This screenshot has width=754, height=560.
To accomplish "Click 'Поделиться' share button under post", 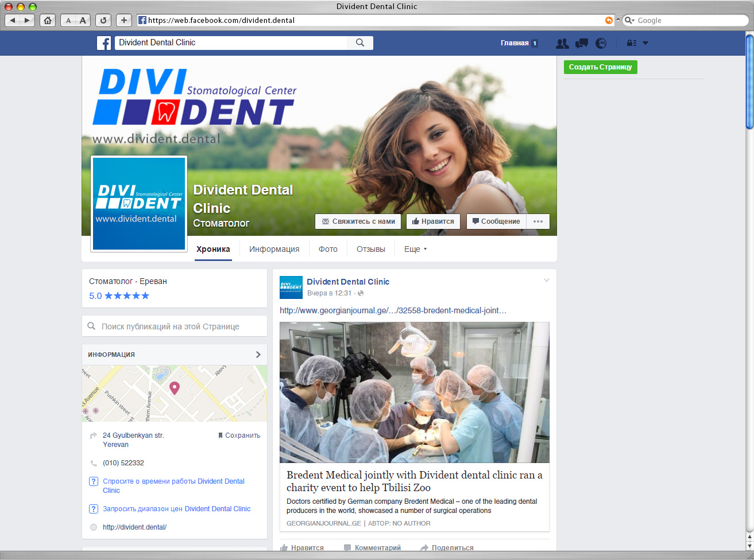I will tap(447, 548).
